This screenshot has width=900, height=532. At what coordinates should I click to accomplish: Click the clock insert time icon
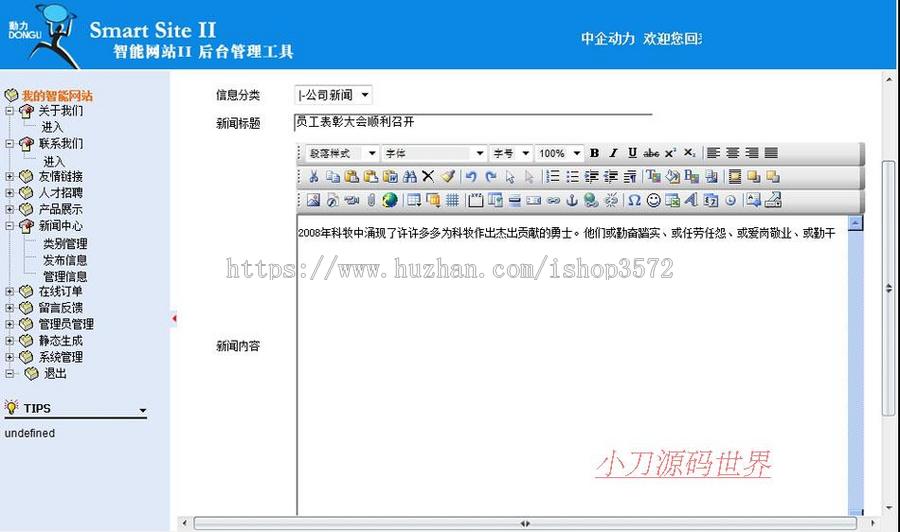[731, 200]
